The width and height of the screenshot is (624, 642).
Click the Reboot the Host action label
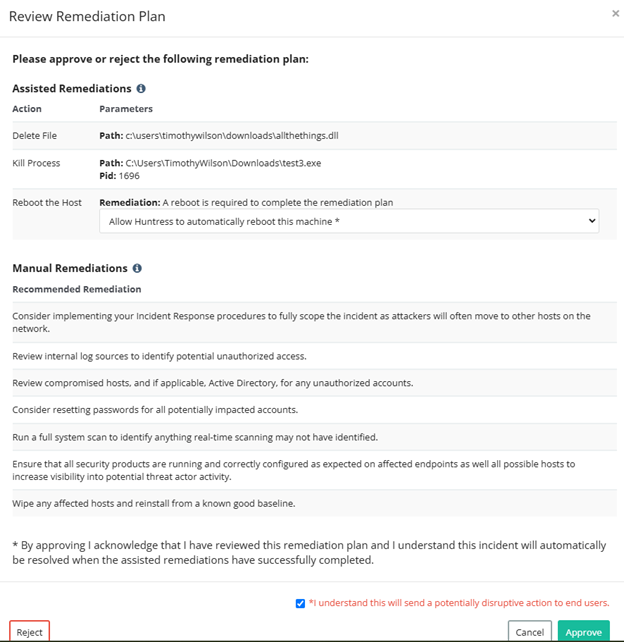pos(47,203)
